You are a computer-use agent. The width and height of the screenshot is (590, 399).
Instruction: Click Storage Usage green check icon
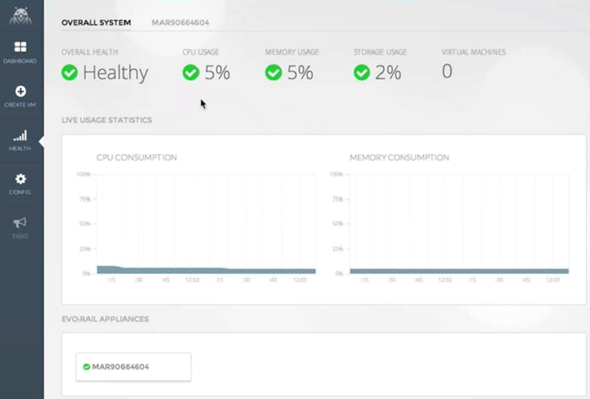coord(362,72)
